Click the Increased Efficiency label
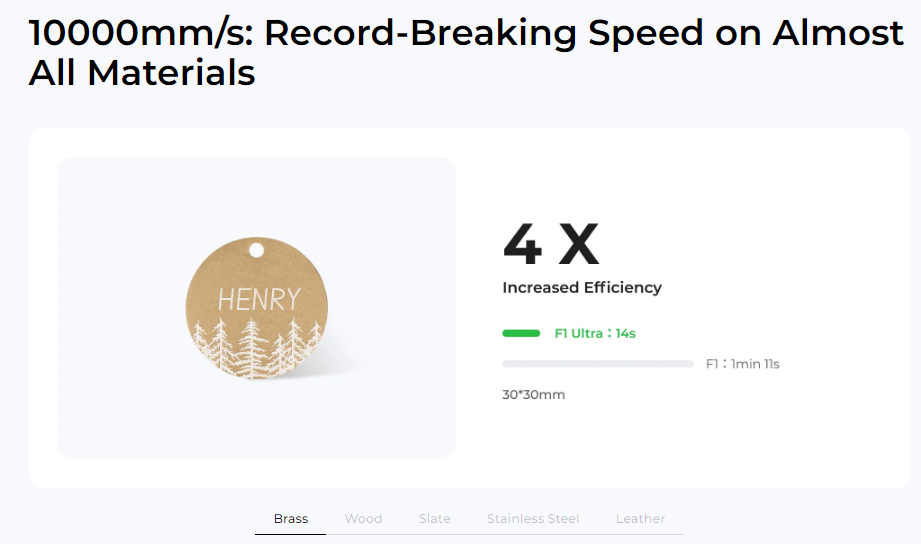 582,287
